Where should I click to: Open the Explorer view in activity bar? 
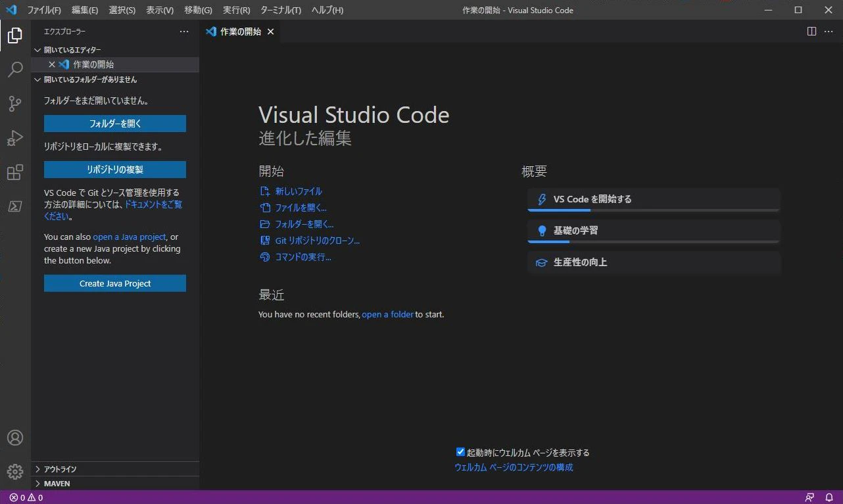pos(15,35)
